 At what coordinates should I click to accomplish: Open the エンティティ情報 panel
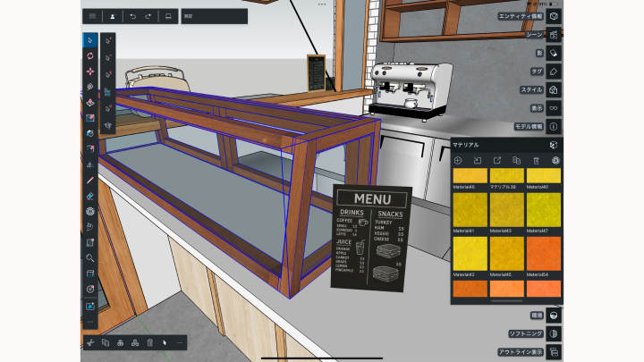554,16
